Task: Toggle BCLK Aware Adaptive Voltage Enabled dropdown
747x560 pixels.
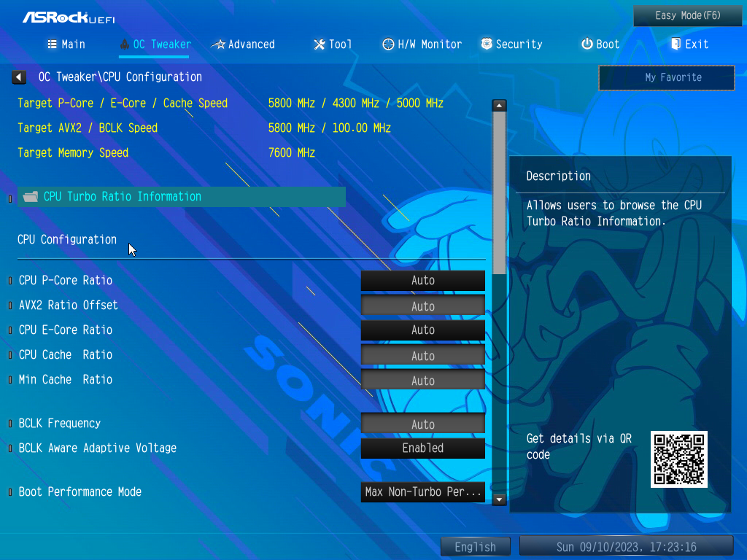Action: point(423,448)
